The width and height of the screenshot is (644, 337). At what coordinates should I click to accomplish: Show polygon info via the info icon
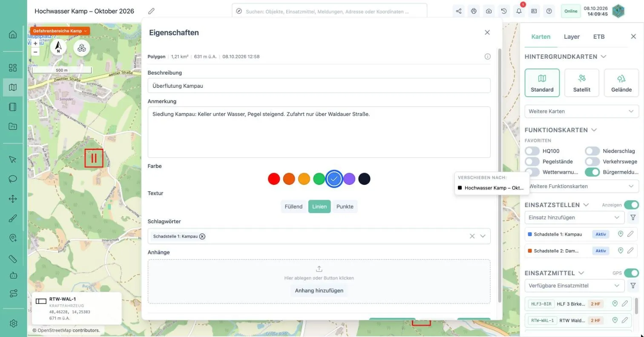pyautogui.click(x=488, y=57)
